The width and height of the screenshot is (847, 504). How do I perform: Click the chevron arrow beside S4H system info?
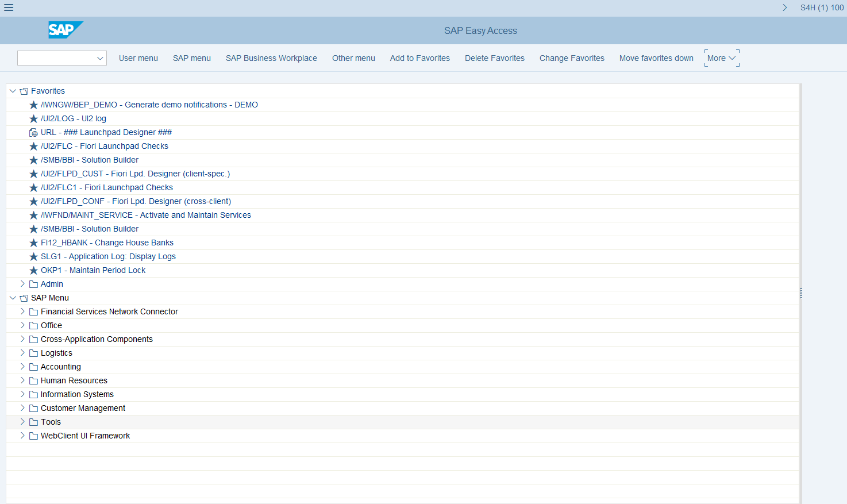pos(785,7)
